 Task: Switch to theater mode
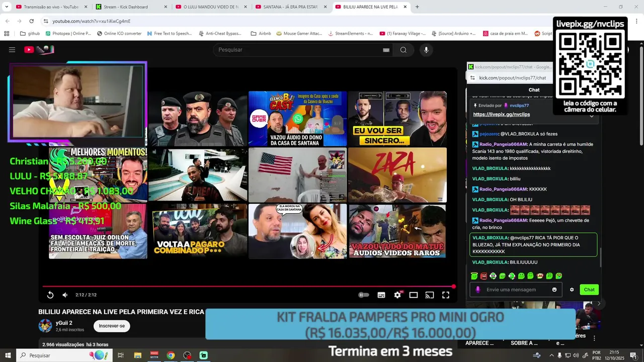[414, 295]
